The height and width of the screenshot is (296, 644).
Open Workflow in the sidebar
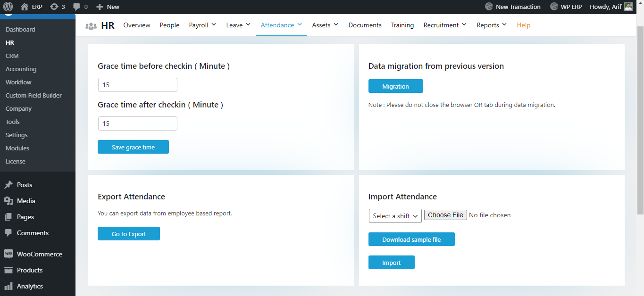[x=18, y=82]
